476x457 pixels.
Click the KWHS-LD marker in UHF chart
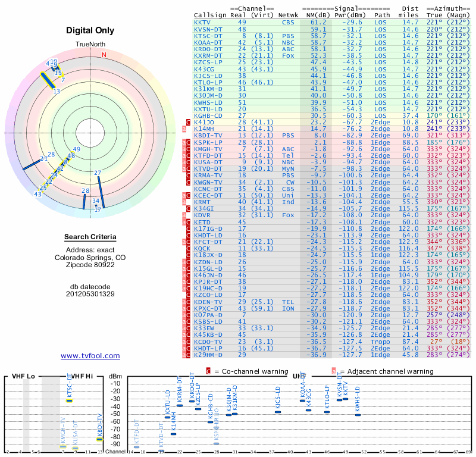click(x=358, y=415)
